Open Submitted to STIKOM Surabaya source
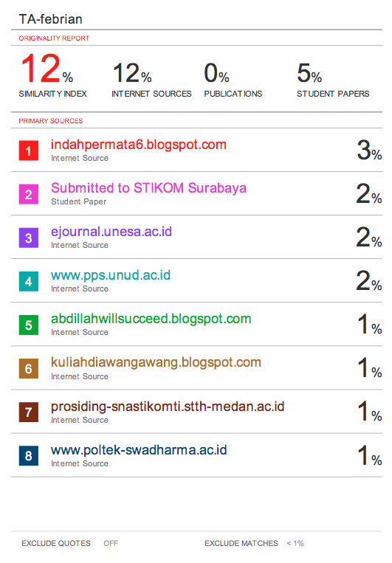The width and height of the screenshot is (392, 563). pos(148,188)
